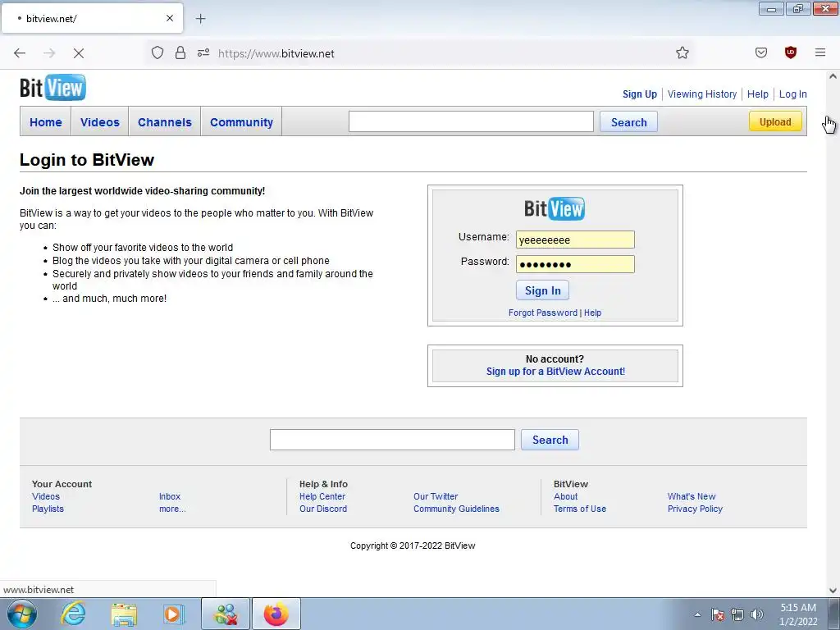Click the top search input field
The width and height of the screenshot is (840, 630).
(471, 121)
